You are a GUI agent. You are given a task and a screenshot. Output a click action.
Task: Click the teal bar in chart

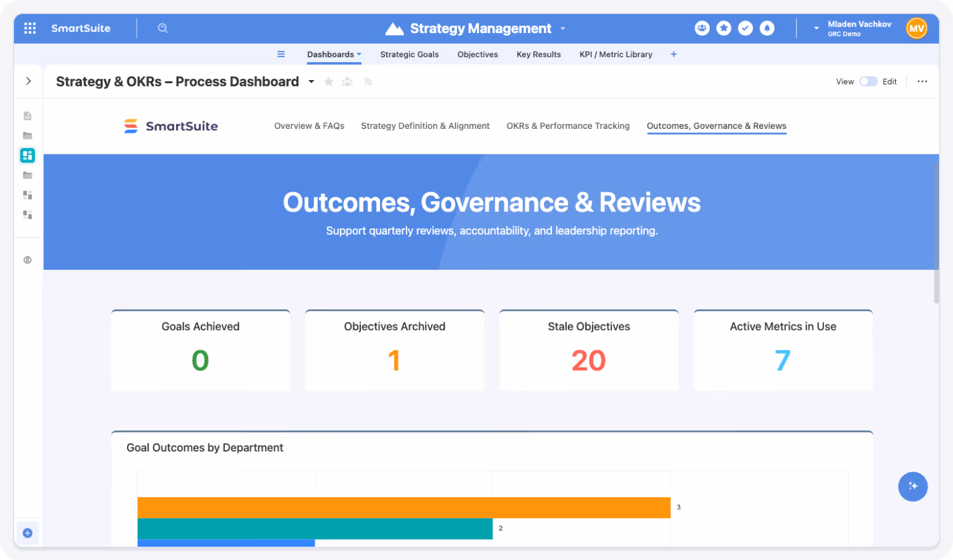[315, 528]
